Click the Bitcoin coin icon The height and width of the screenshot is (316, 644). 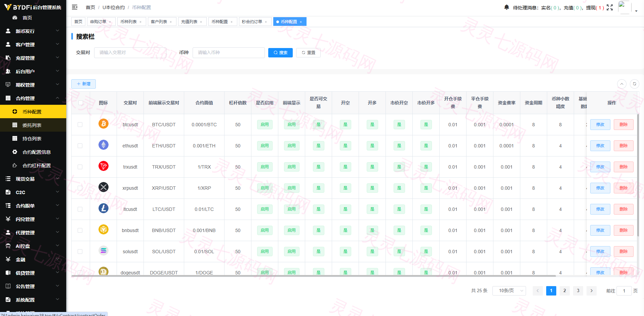(104, 124)
